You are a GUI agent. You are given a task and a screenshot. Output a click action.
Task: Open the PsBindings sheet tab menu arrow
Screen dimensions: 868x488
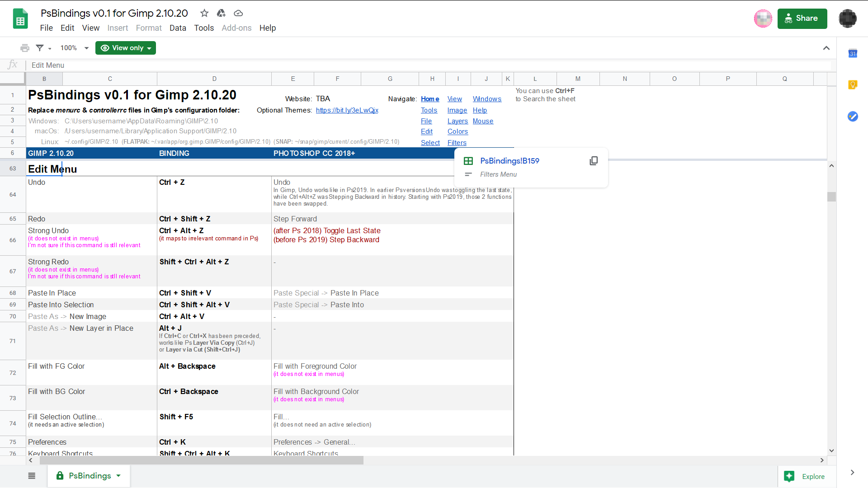[x=118, y=475]
